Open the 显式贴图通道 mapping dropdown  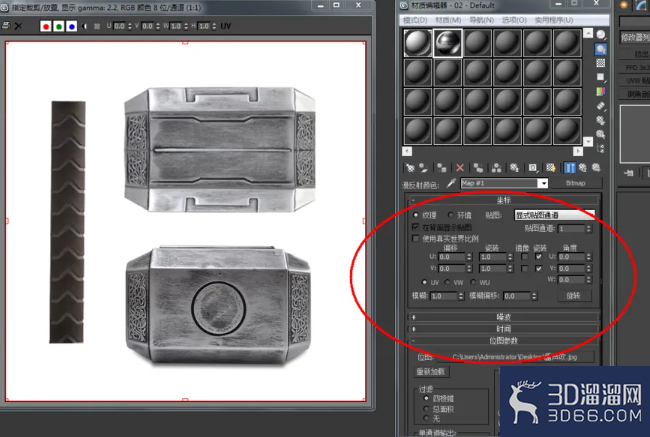[x=554, y=215]
